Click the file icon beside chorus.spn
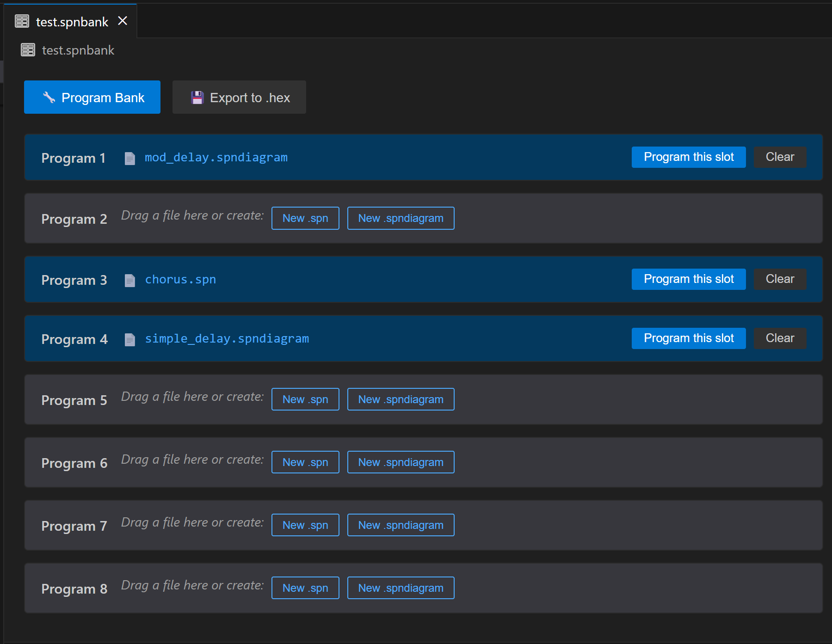The image size is (832, 644). point(130,280)
